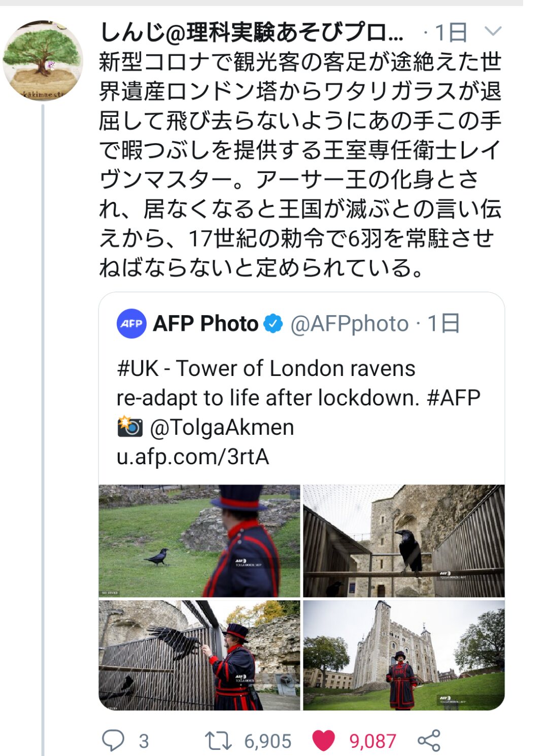
Task: Expand the tweet options chevron
Action: pyautogui.click(x=493, y=32)
